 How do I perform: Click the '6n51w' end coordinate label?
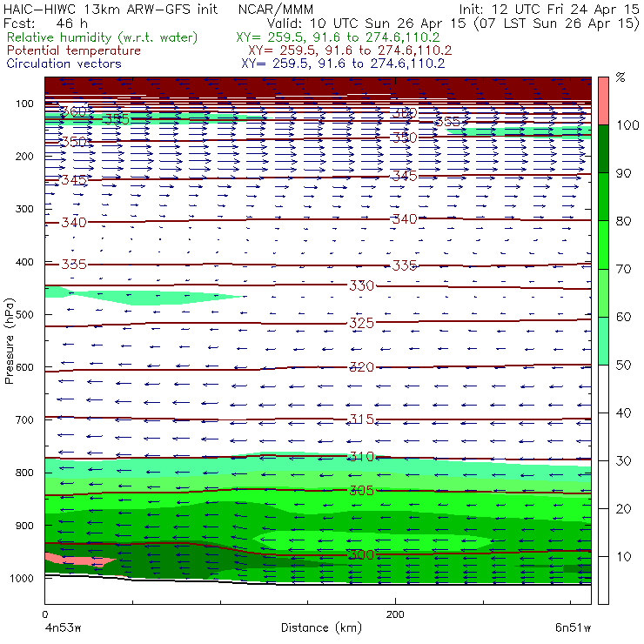[573, 628]
